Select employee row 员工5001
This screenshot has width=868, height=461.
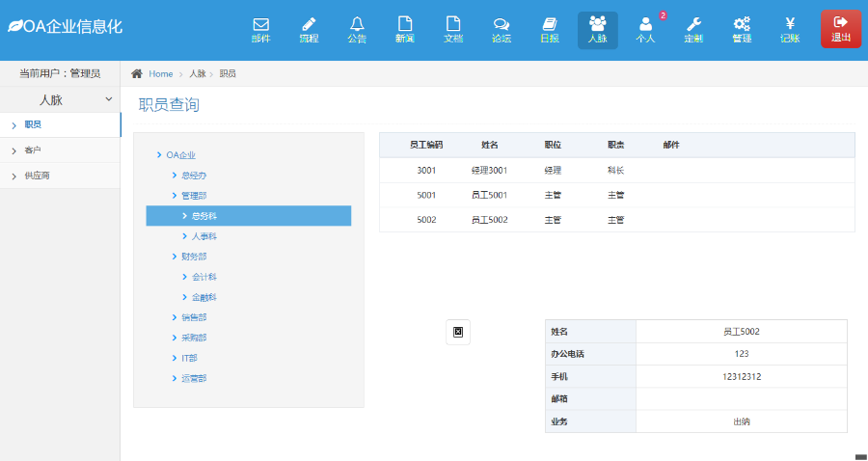pyautogui.click(x=617, y=196)
